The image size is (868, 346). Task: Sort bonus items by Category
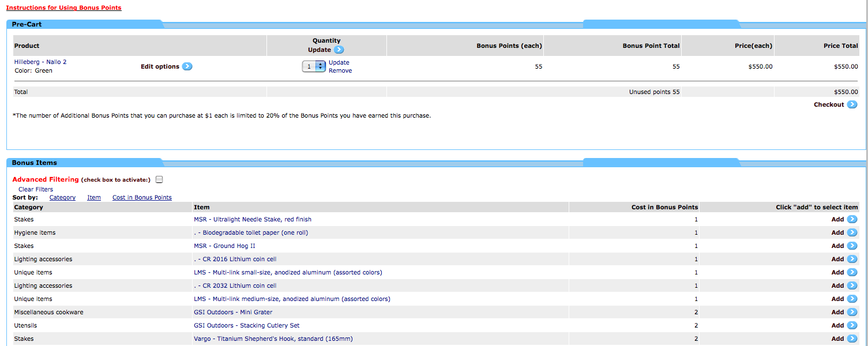[x=62, y=197]
